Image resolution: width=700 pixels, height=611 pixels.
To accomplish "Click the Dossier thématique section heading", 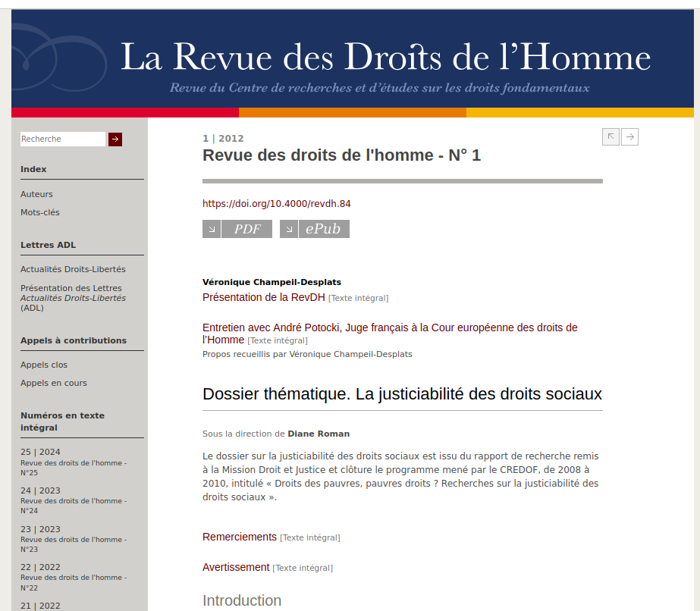I will (402, 394).
